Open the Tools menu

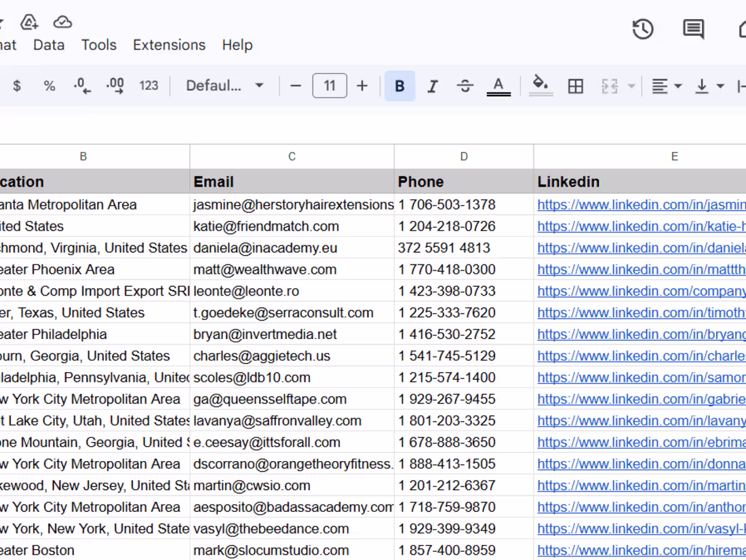click(x=99, y=45)
